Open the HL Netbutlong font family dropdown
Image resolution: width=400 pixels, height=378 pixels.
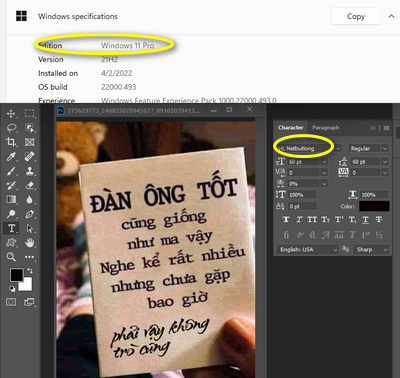tap(338, 148)
